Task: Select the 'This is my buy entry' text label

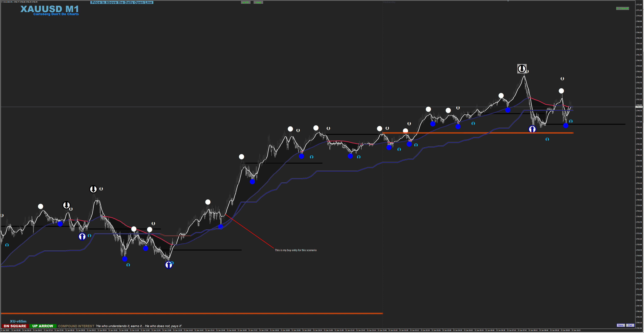Action: tap(296, 250)
